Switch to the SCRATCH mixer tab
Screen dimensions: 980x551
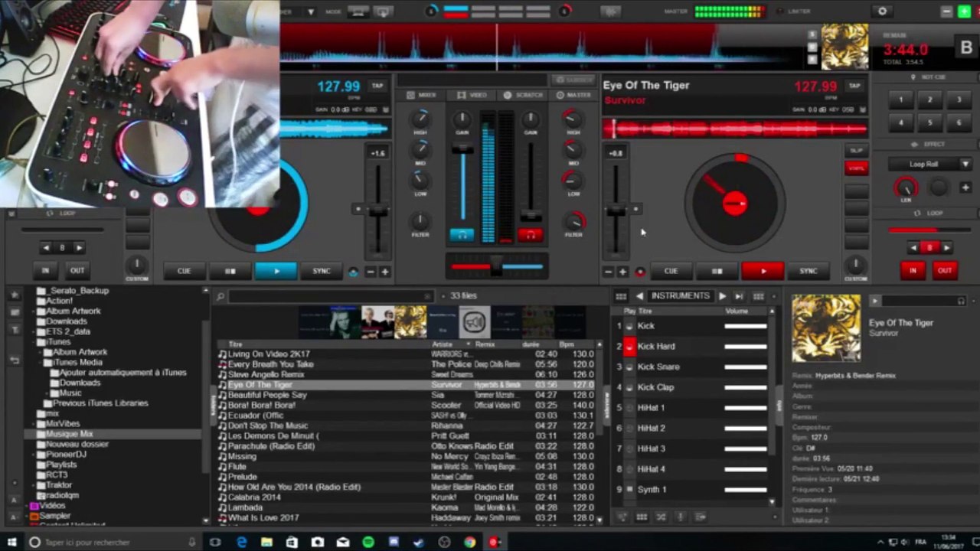point(524,95)
